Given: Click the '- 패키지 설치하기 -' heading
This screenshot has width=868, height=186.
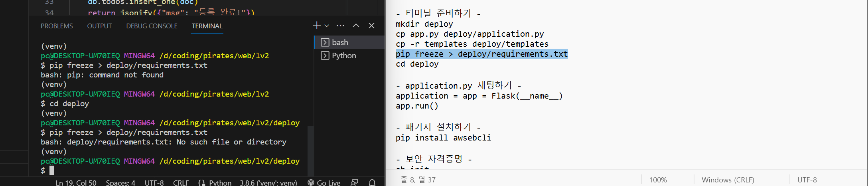Looking at the screenshot, I should tap(438, 127).
